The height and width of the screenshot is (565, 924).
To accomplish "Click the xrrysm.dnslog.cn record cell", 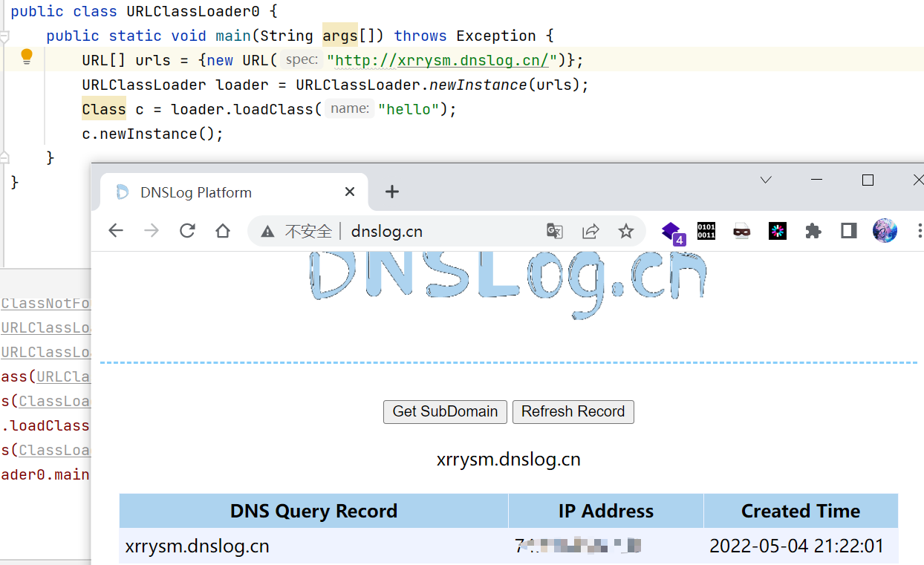I will point(313,546).
